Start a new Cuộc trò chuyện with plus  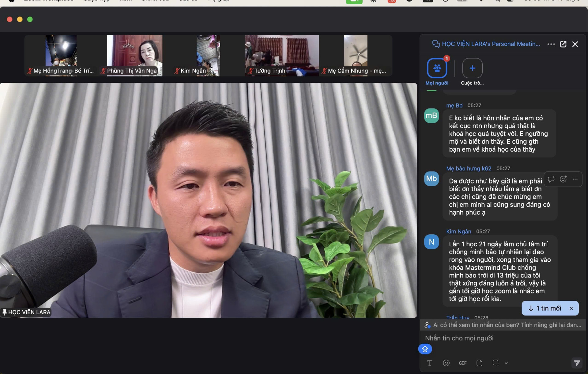point(472,68)
